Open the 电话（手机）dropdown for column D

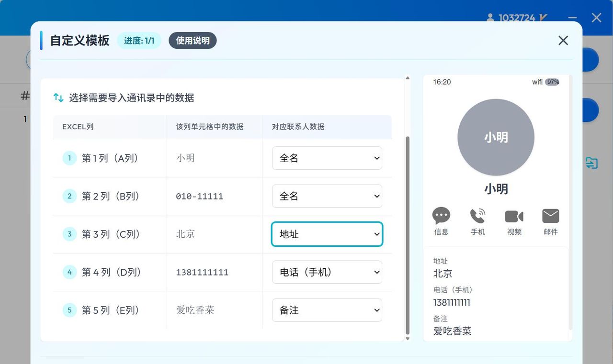tap(327, 272)
